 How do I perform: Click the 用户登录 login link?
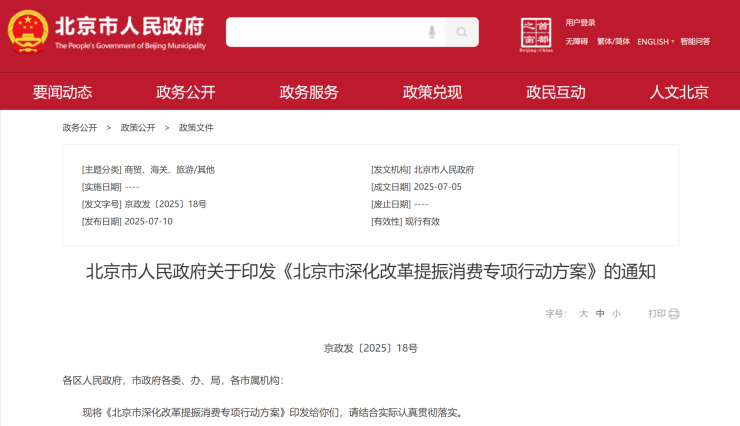click(x=580, y=22)
